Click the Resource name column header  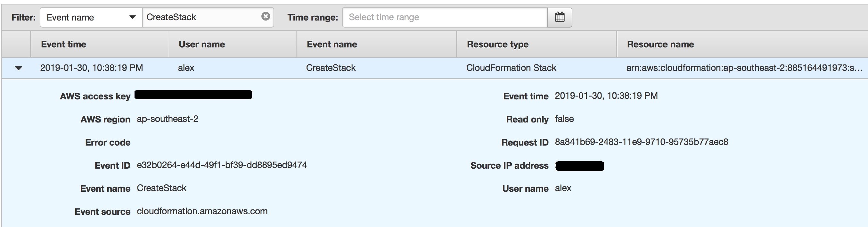pos(660,44)
